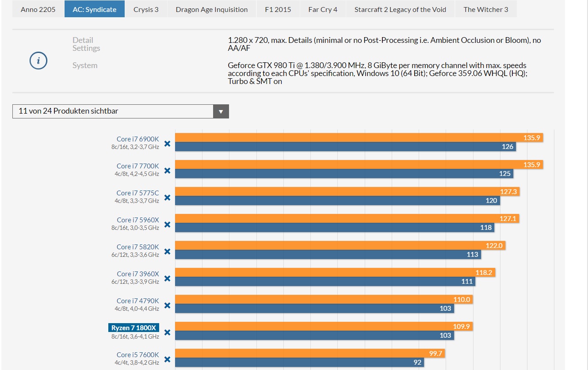
Task: Open the Dragon Age Inquisition tab
Action: click(x=211, y=9)
